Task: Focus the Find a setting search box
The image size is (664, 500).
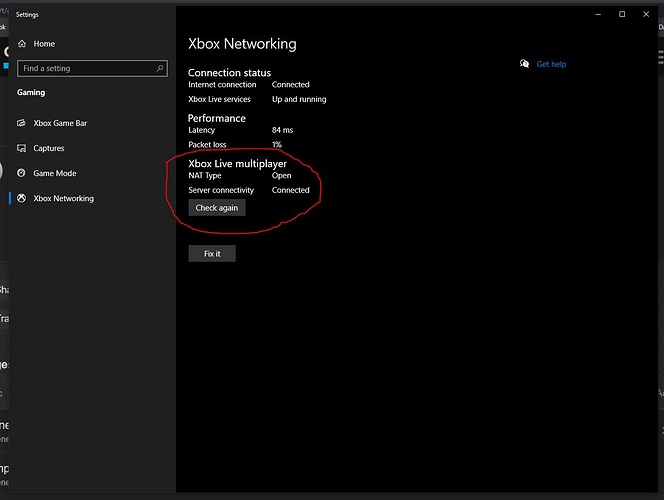Action: point(92,68)
